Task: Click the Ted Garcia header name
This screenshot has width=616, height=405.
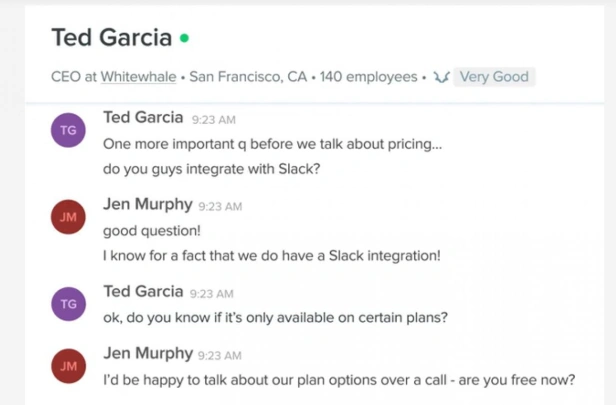Action: click(x=112, y=38)
